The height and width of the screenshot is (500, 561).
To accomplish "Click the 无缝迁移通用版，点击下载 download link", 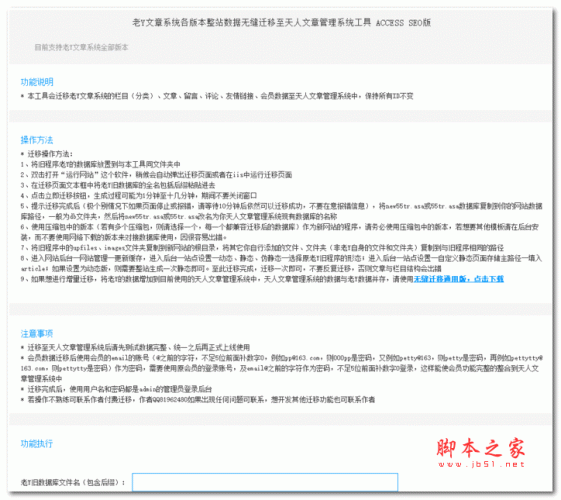I will [458, 279].
